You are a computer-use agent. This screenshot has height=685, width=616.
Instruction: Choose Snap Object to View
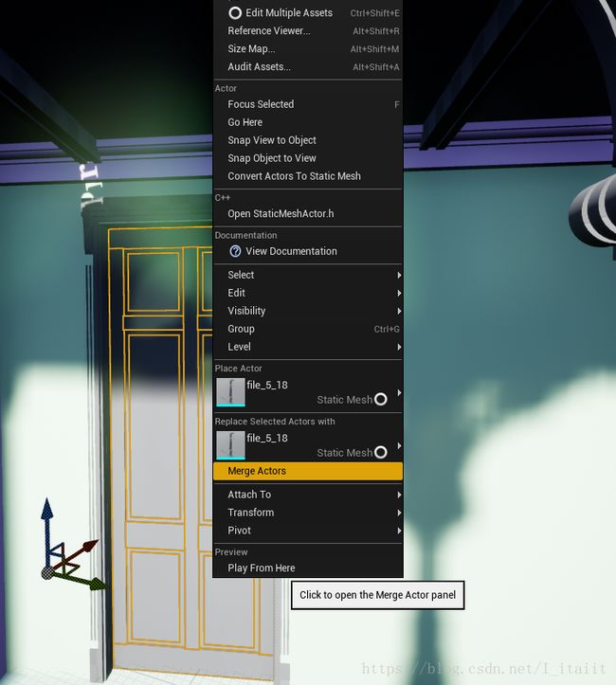[308, 158]
